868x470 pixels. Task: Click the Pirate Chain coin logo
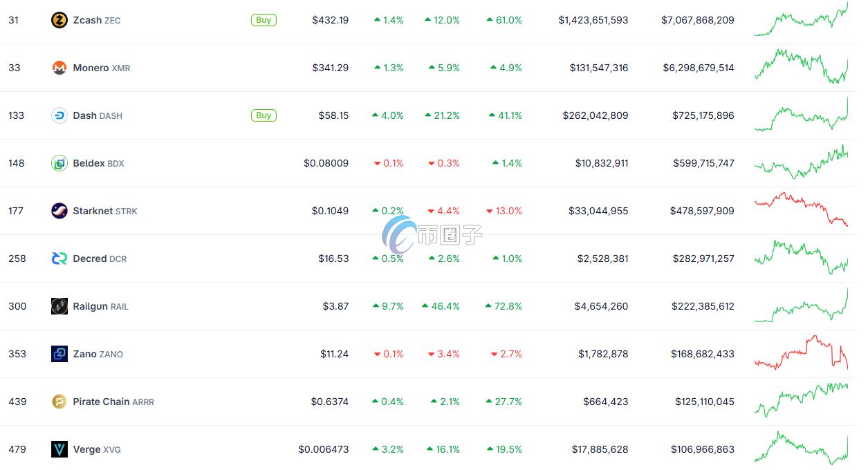(x=59, y=402)
